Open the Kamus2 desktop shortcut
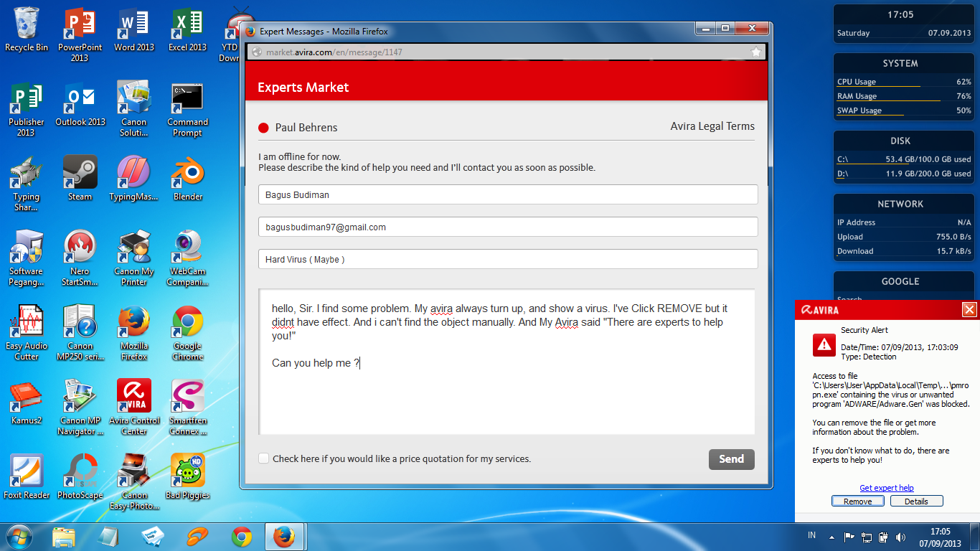Image resolution: width=980 pixels, height=551 pixels. coord(27,403)
